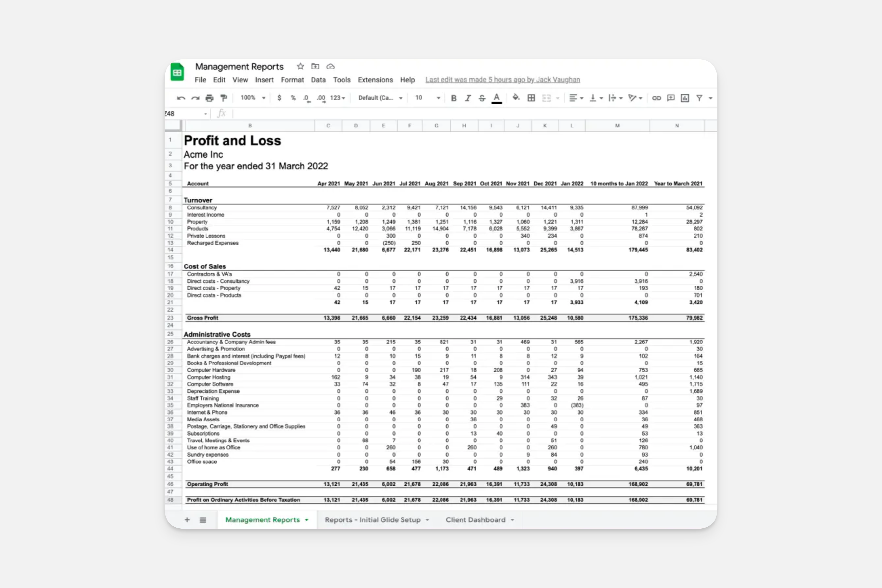Click the Google Sheets home icon
This screenshot has width=882, height=588.
pyautogui.click(x=177, y=72)
